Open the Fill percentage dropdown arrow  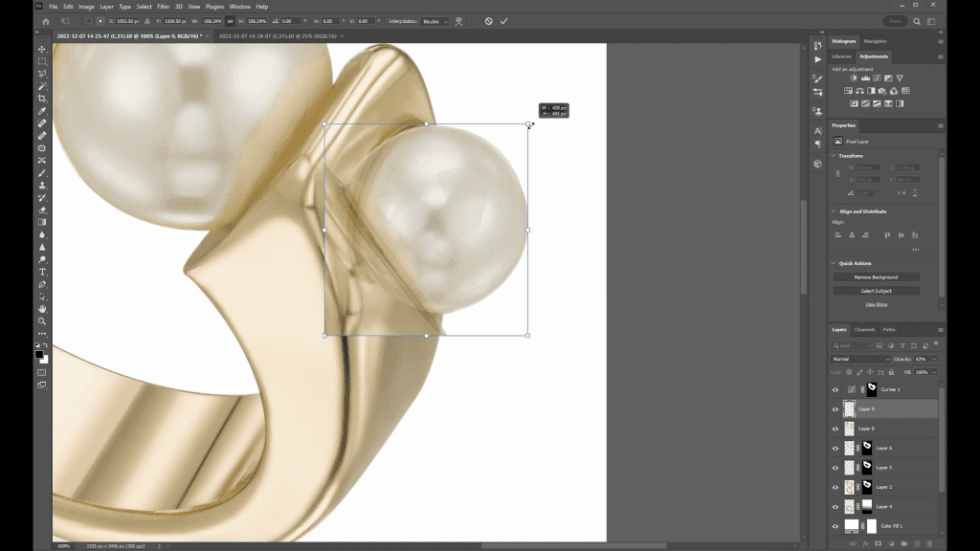[x=934, y=372]
